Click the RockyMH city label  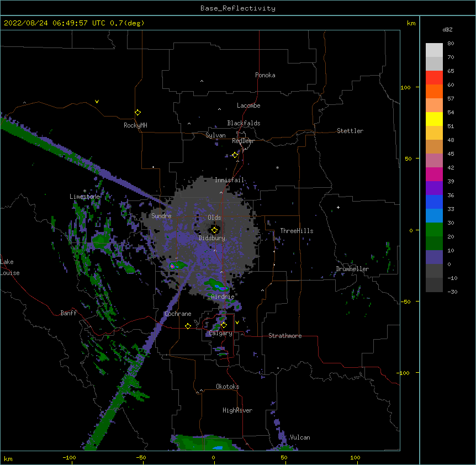click(135, 125)
